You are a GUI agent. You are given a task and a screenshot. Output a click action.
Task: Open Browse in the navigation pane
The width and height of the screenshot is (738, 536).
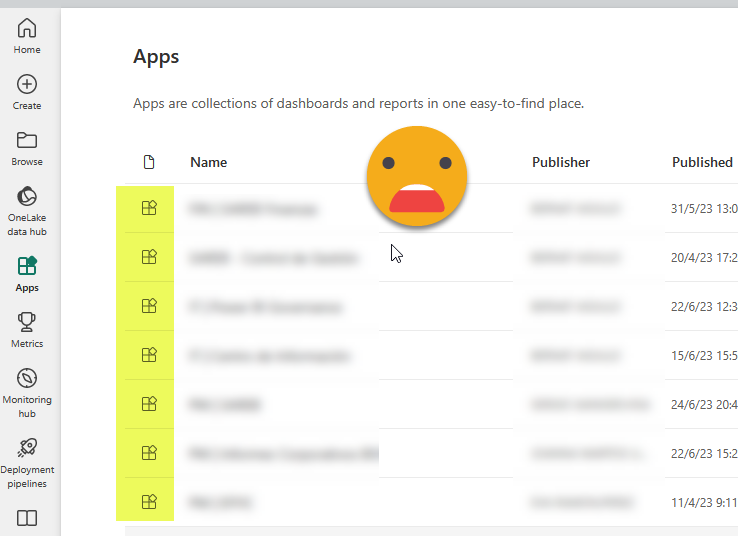click(27, 148)
